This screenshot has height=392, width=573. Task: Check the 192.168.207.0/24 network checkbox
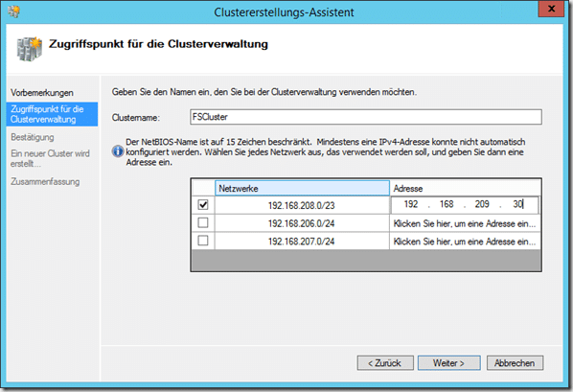[203, 241]
